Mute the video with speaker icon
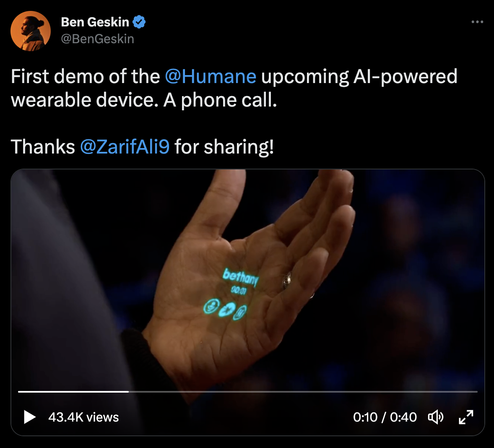 coord(436,417)
